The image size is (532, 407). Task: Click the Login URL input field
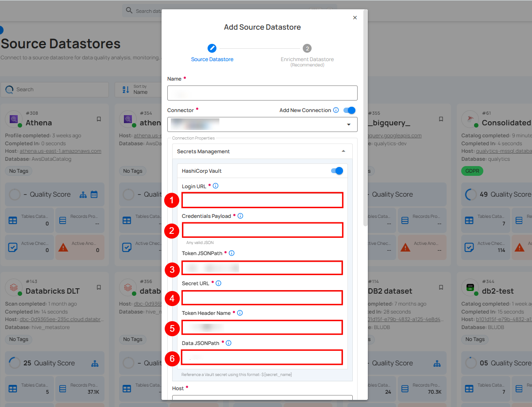(262, 200)
